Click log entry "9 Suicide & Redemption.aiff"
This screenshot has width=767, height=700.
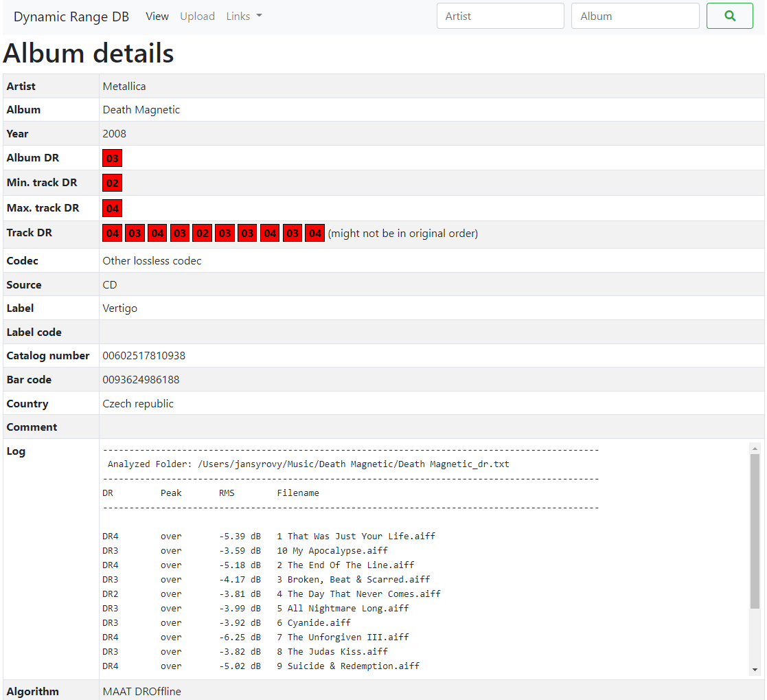coord(348,666)
